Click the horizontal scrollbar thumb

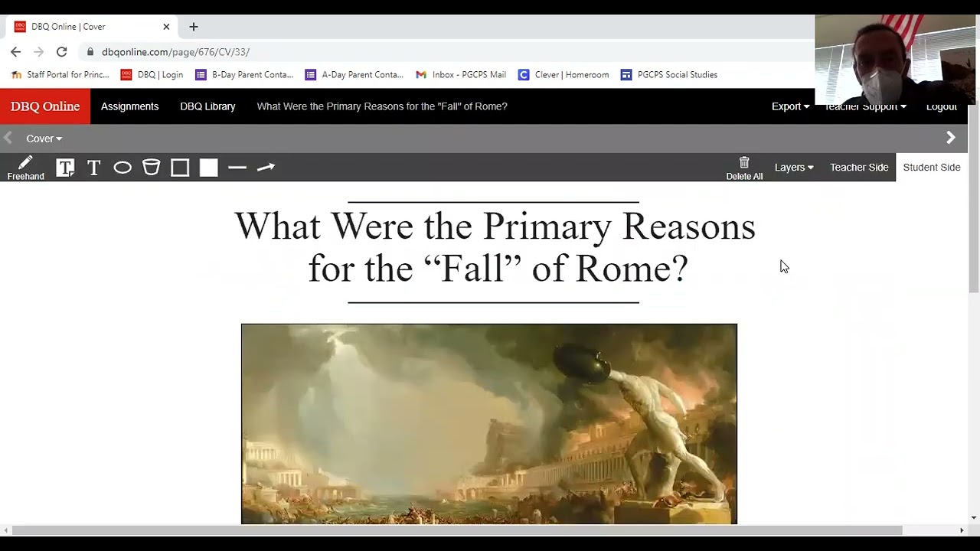click(457, 530)
